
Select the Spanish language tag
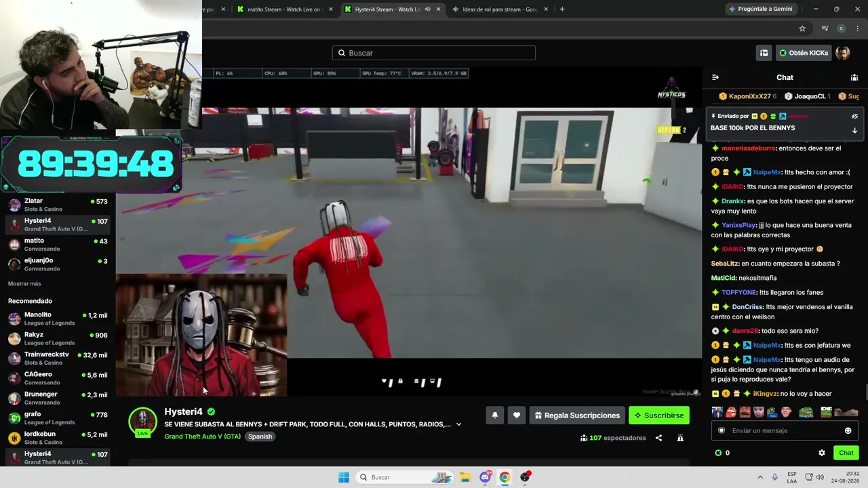pos(260,436)
